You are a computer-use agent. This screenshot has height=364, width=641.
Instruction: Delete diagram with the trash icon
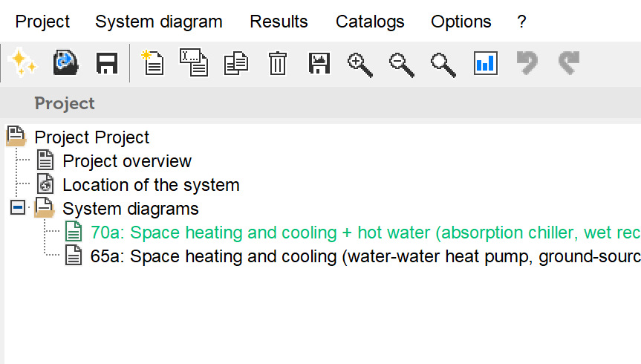[278, 64]
